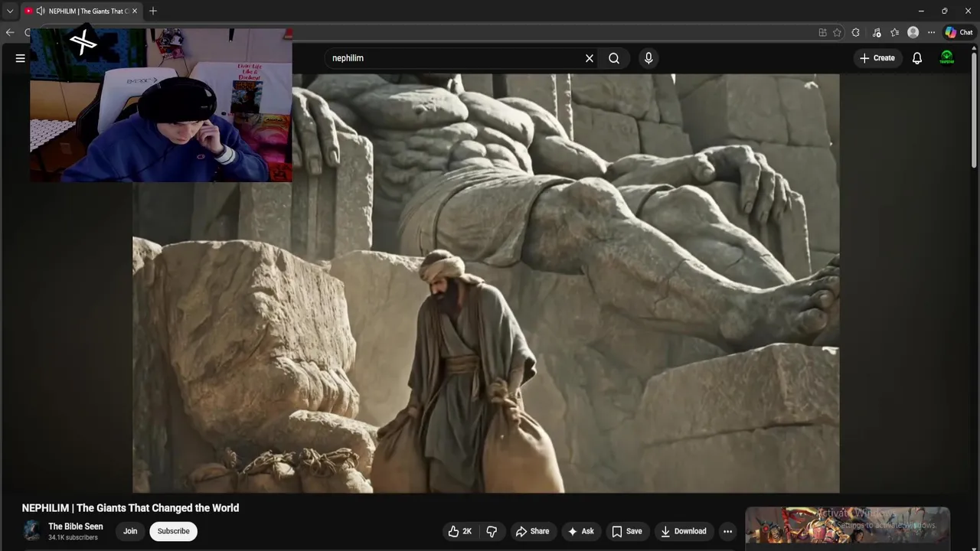This screenshot has width=980, height=551.
Task: Click the '34.1K subscribers' count
Action: click(73, 538)
